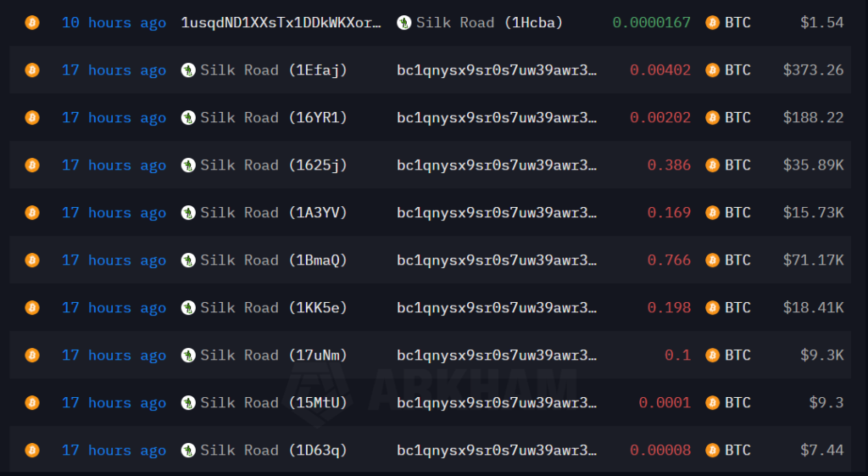The image size is (868, 476).
Task: Click the Silk Road entity icon next to 1BmaQ
Action: pos(188,260)
